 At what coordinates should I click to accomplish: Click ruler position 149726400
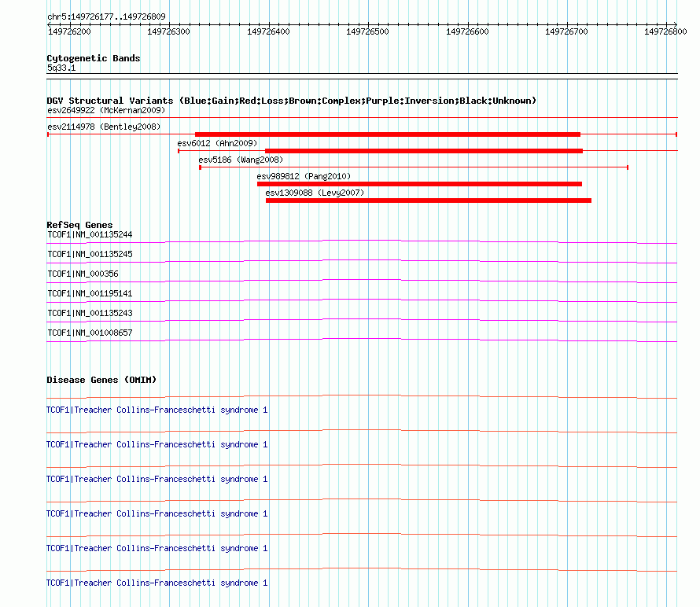tap(268, 31)
